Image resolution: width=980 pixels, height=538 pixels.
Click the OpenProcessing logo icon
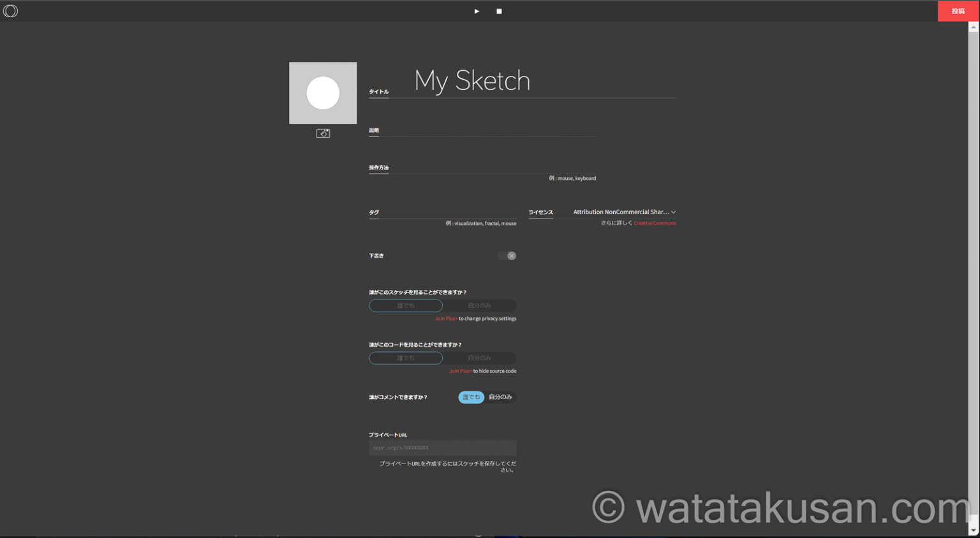11,11
